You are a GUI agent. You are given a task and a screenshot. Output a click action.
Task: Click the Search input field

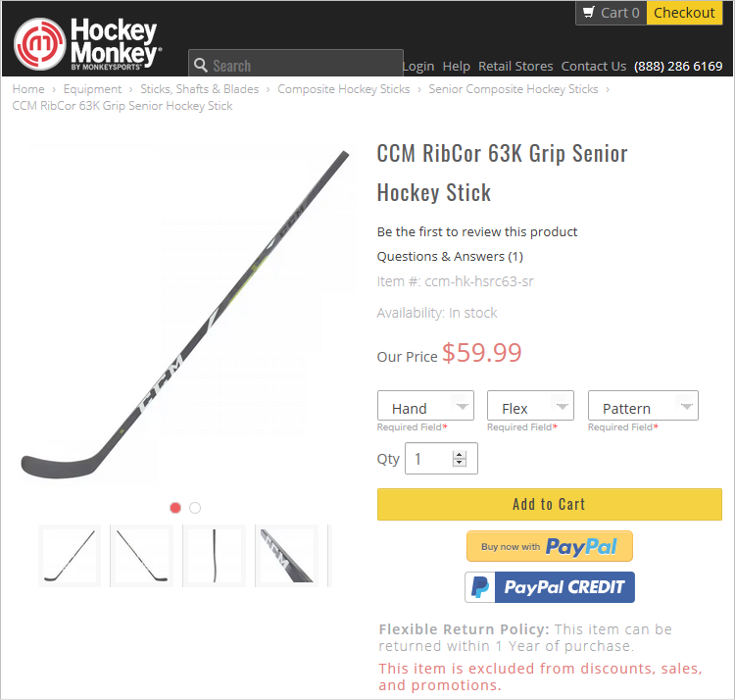tap(296, 63)
